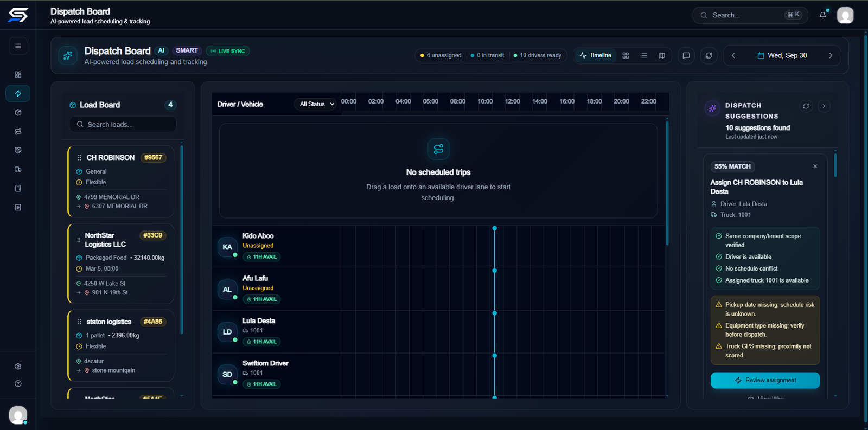Click the Search loads field
This screenshot has height=430, width=868.
[x=123, y=124]
